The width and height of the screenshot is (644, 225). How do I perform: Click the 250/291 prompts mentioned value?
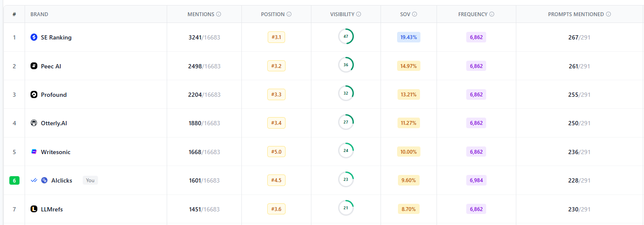580,123
